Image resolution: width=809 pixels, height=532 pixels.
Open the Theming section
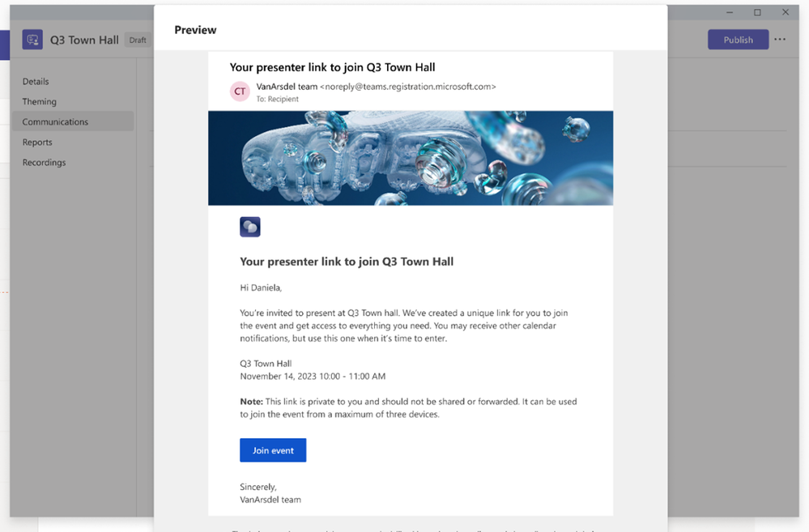40,102
